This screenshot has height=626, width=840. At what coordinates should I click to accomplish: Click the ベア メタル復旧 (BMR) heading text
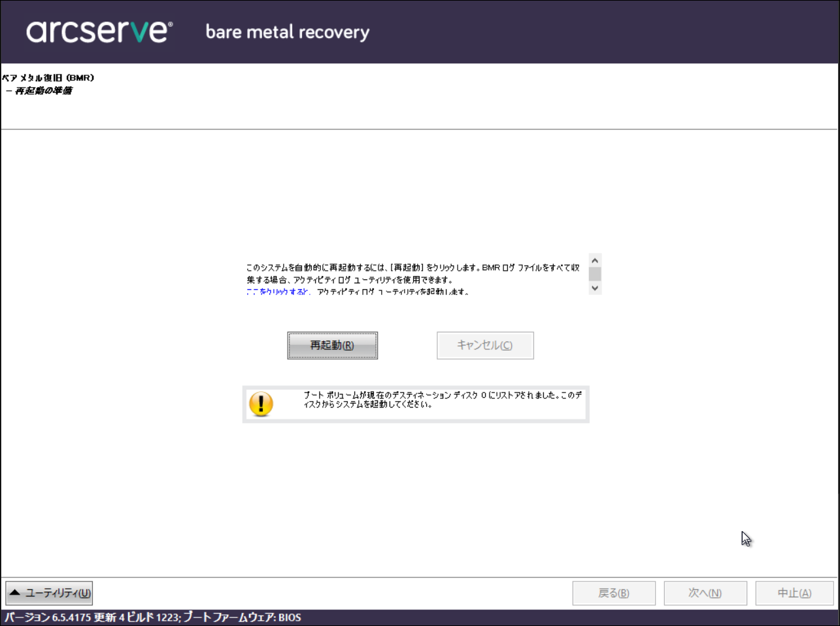48,78
